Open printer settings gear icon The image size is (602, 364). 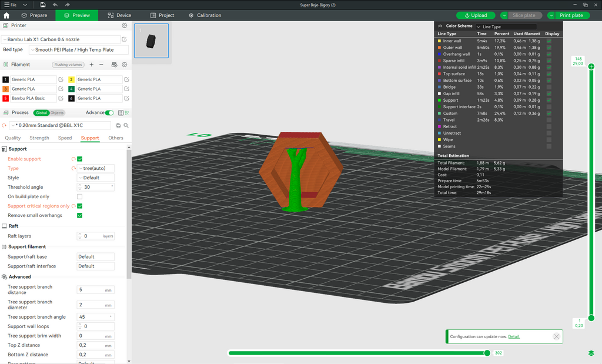125,25
